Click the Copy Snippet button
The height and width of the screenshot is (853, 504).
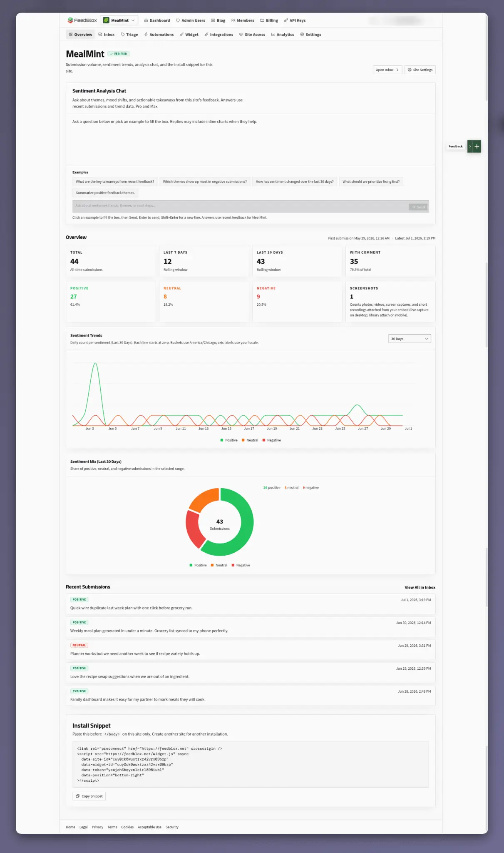point(89,796)
